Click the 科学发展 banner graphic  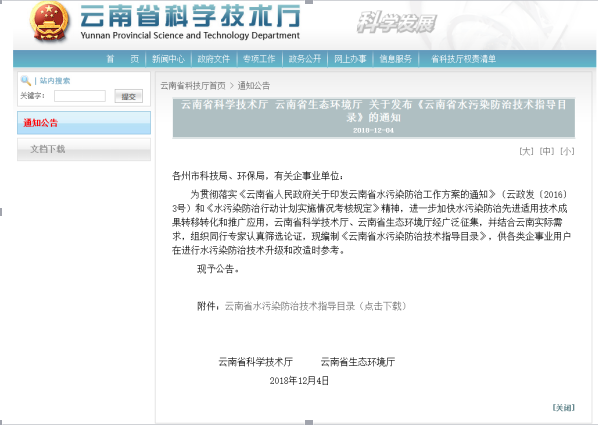(x=397, y=23)
